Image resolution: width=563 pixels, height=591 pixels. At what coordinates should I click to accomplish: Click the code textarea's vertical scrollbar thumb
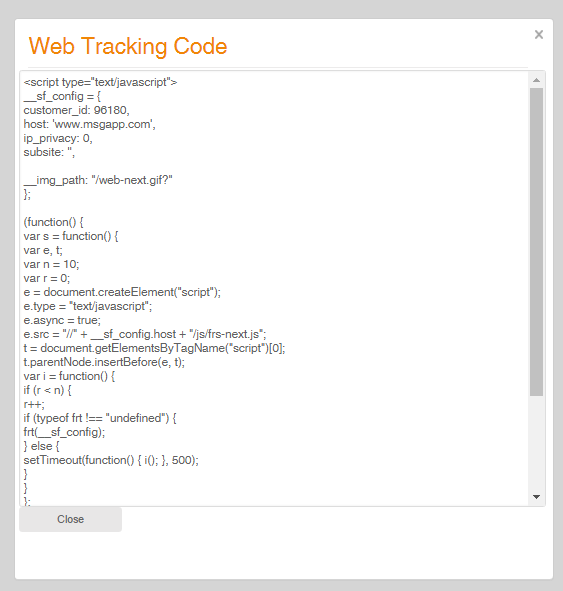(x=536, y=242)
